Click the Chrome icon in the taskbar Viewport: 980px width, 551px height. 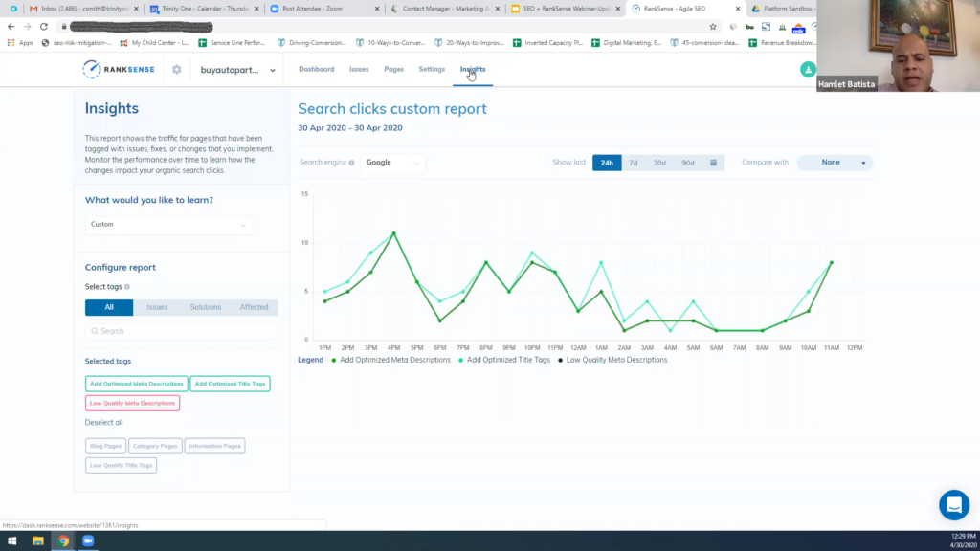click(64, 541)
